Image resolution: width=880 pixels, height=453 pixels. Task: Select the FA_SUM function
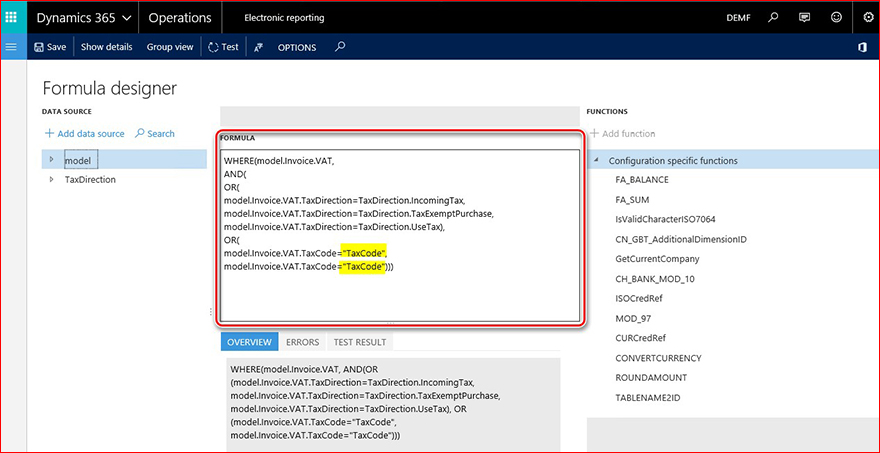tap(632, 200)
